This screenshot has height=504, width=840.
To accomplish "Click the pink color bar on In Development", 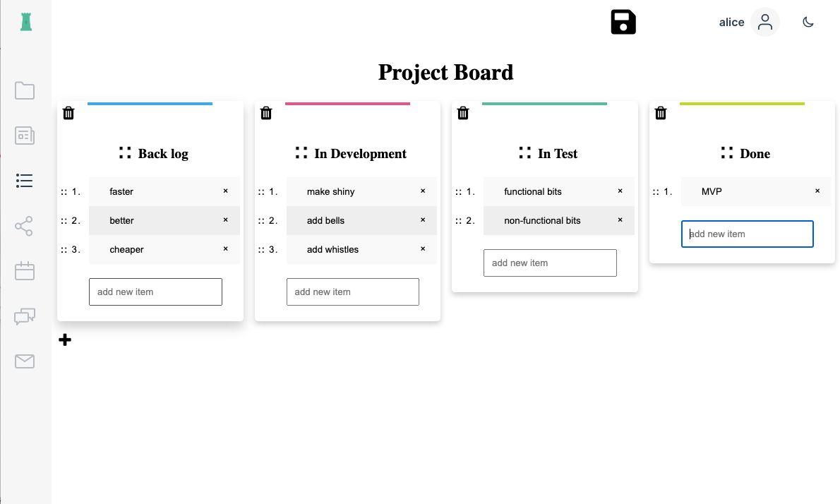I will 347,104.
